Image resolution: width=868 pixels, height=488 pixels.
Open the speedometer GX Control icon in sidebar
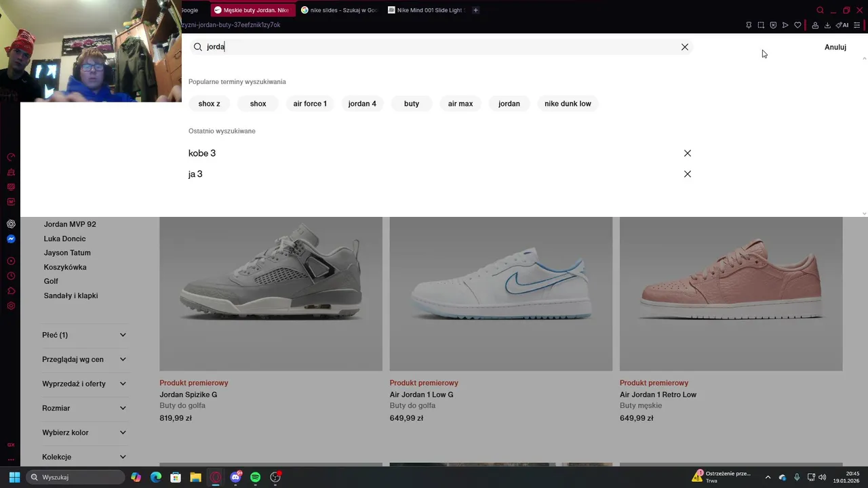[x=11, y=157]
